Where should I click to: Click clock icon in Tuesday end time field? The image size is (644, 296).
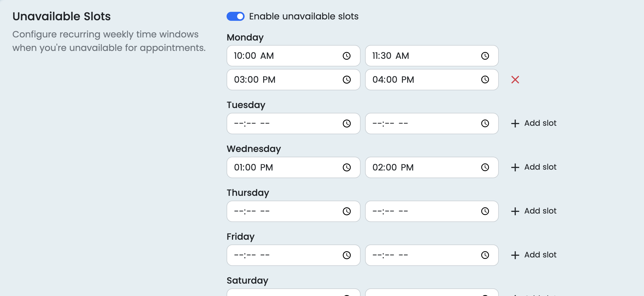coord(485,124)
